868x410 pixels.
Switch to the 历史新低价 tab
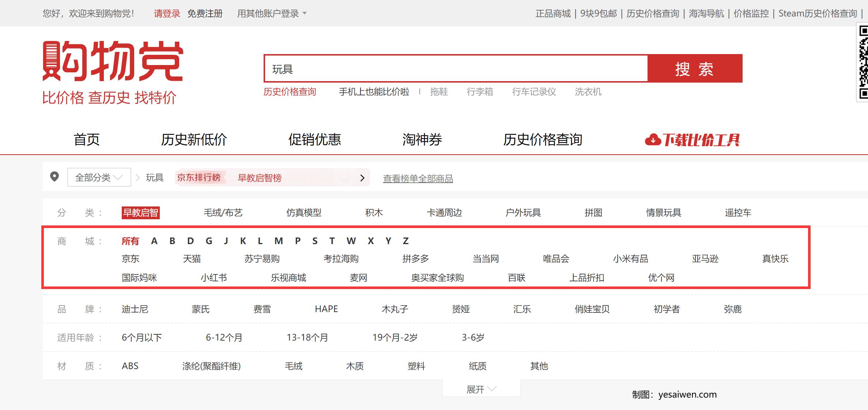(194, 140)
